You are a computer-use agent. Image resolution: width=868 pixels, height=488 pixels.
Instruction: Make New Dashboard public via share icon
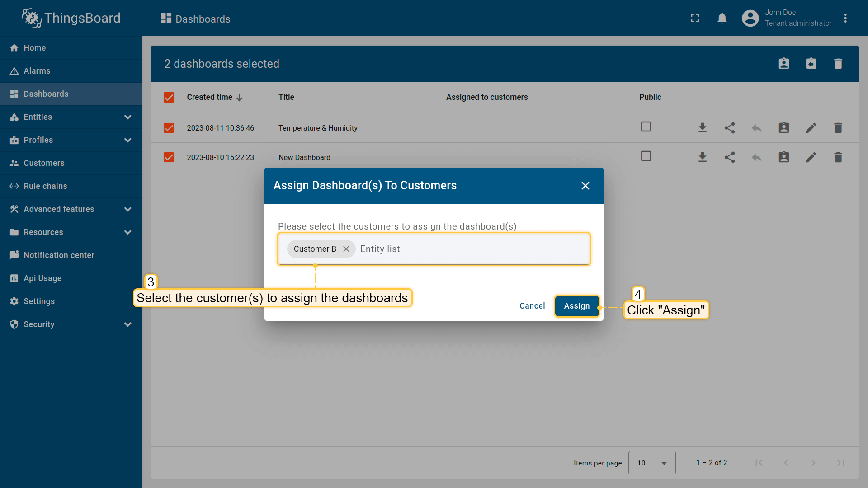(729, 157)
